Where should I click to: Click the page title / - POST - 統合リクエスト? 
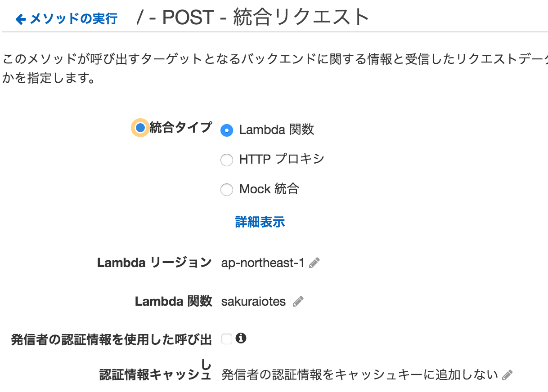point(252,18)
